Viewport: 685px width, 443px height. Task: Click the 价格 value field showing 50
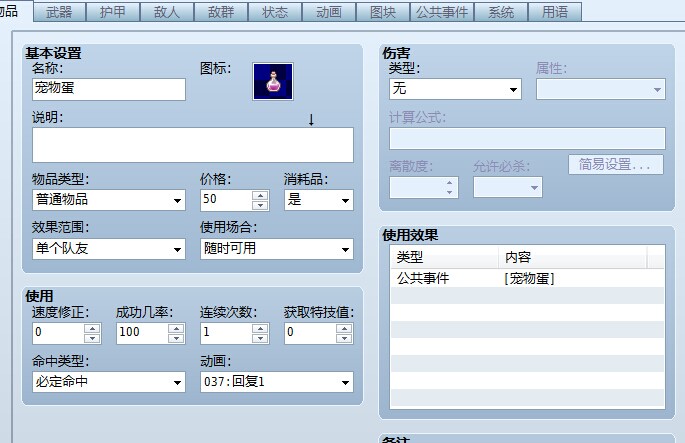pyautogui.click(x=226, y=200)
